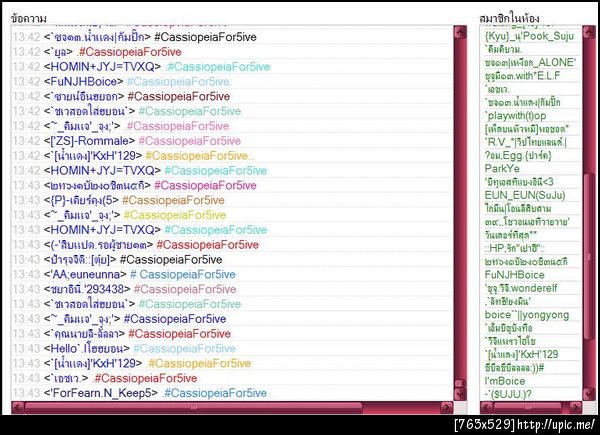Click the สมาชิกในห้อง pane heading
The image size is (600, 435).
point(509,18)
